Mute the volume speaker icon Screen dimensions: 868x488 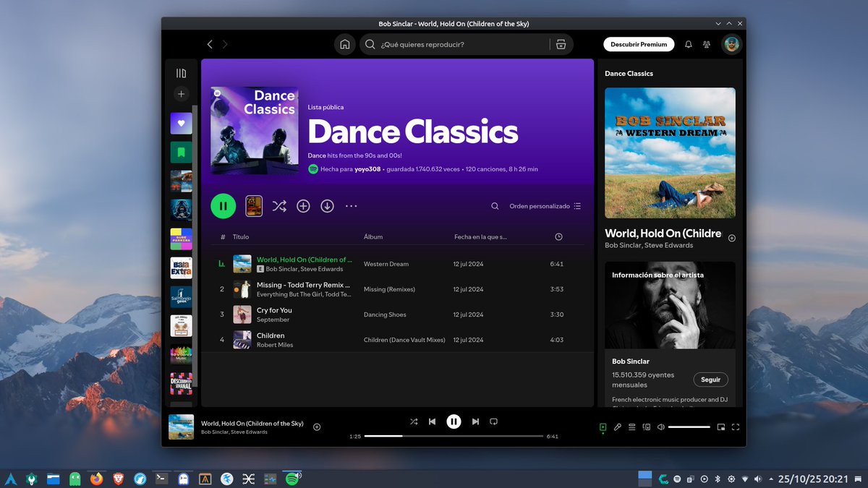click(x=660, y=427)
